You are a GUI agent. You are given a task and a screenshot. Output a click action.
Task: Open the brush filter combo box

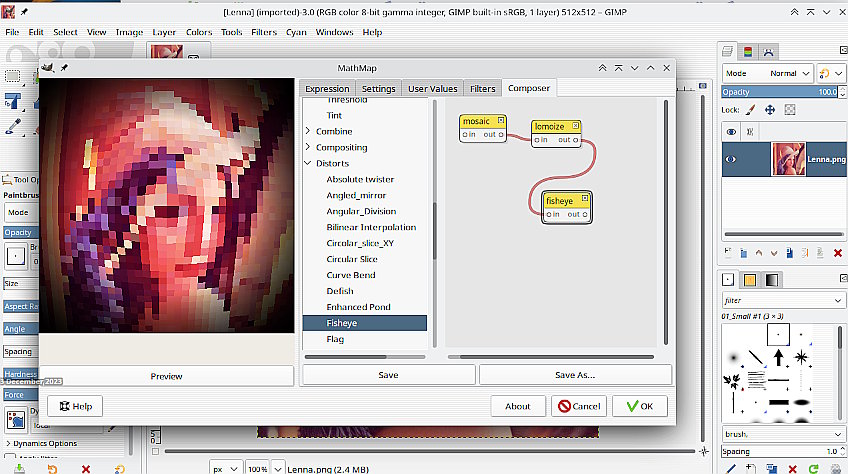coord(783,300)
